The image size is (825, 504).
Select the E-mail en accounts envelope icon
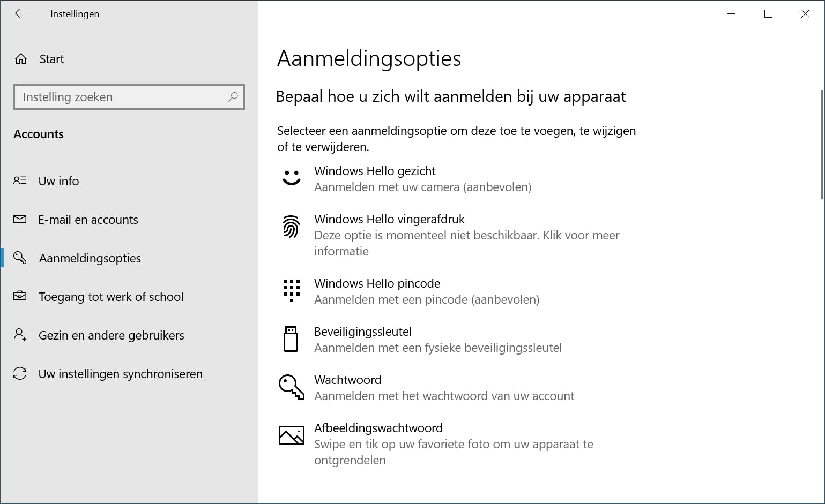pyautogui.click(x=20, y=219)
